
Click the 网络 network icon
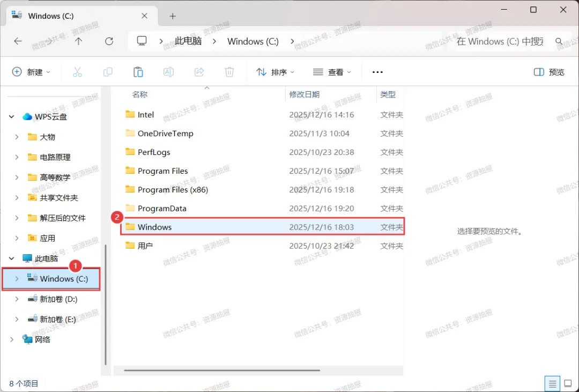27,339
